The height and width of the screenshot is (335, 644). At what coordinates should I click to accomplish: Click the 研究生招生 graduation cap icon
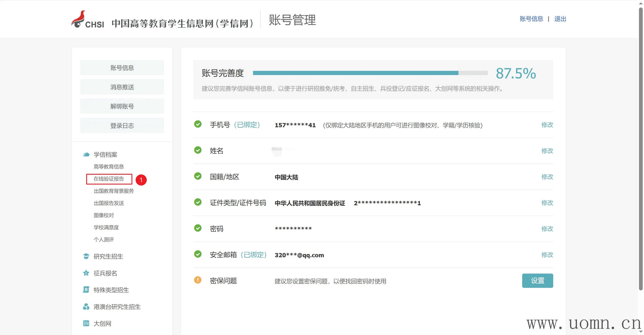click(x=86, y=256)
